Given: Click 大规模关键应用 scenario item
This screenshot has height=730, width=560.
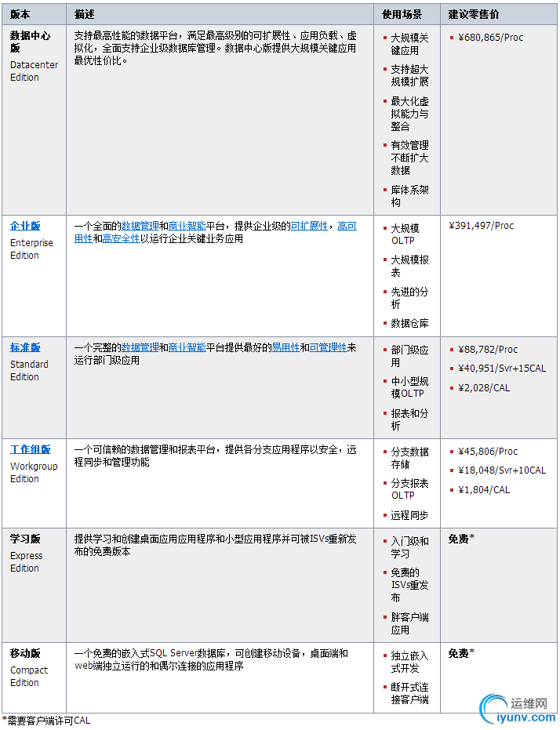Looking at the screenshot, I should 409,44.
